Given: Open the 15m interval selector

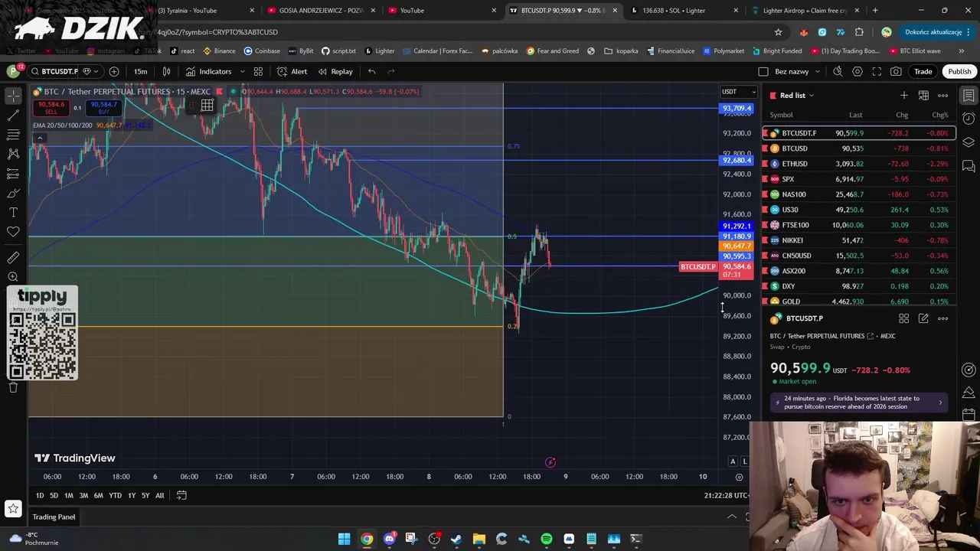Looking at the screenshot, I should (x=141, y=71).
